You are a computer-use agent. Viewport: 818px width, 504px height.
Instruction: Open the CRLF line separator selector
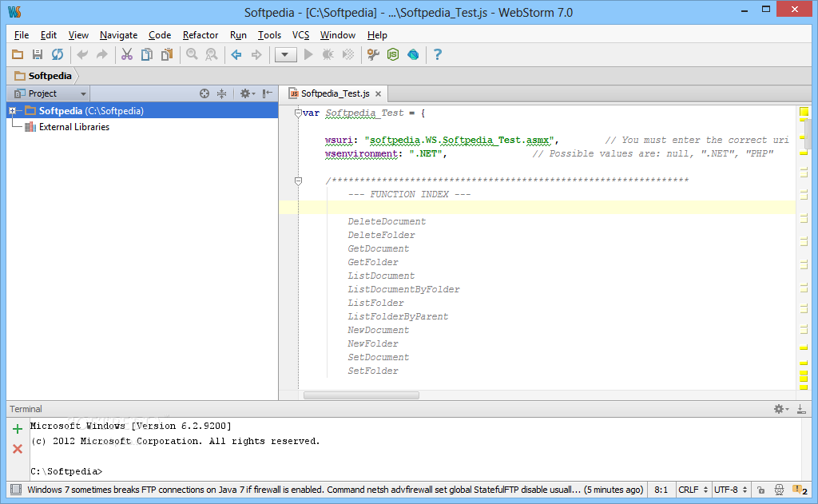[x=693, y=490]
